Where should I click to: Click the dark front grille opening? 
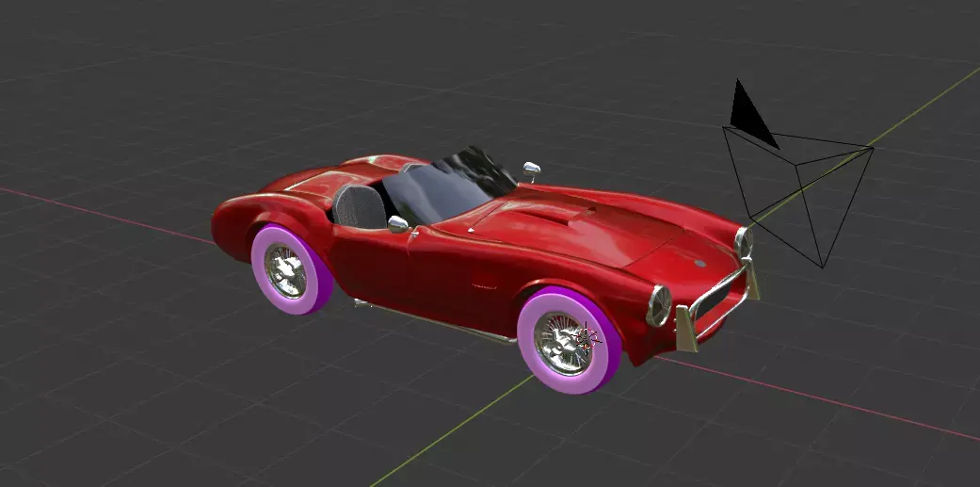click(x=715, y=300)
